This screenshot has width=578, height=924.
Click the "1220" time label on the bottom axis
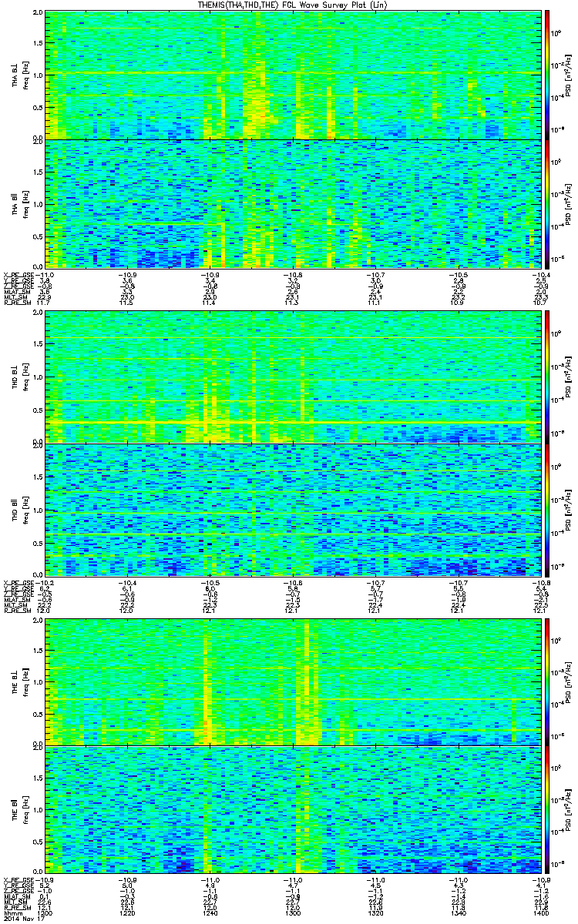tap(127, 914)
